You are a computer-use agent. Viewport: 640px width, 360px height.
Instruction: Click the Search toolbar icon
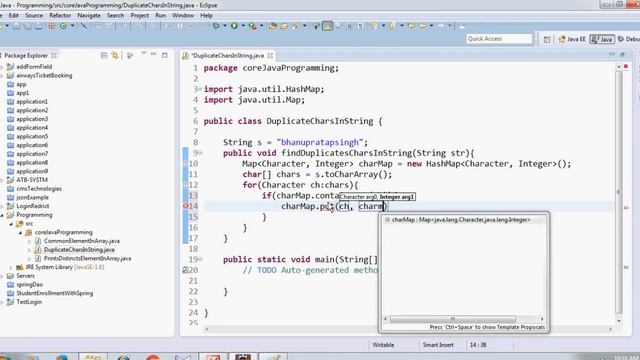(296, 26)
